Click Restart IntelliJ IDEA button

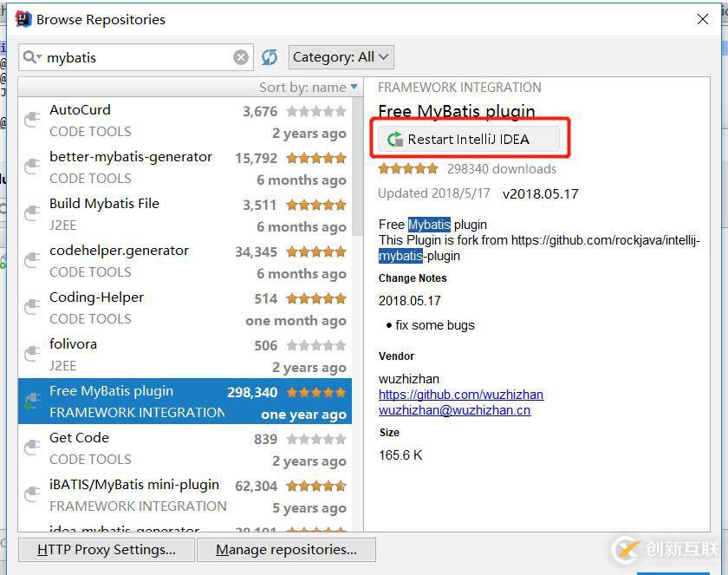[469, 139]
